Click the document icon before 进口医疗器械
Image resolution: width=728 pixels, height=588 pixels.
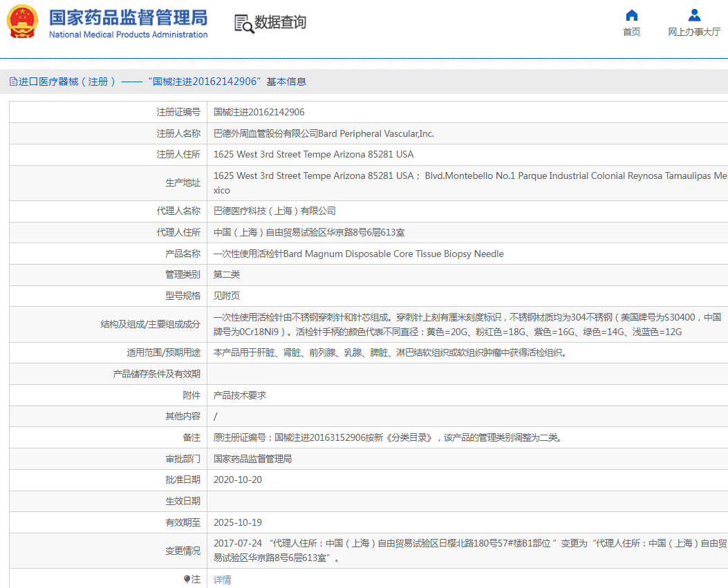[13, 82]
